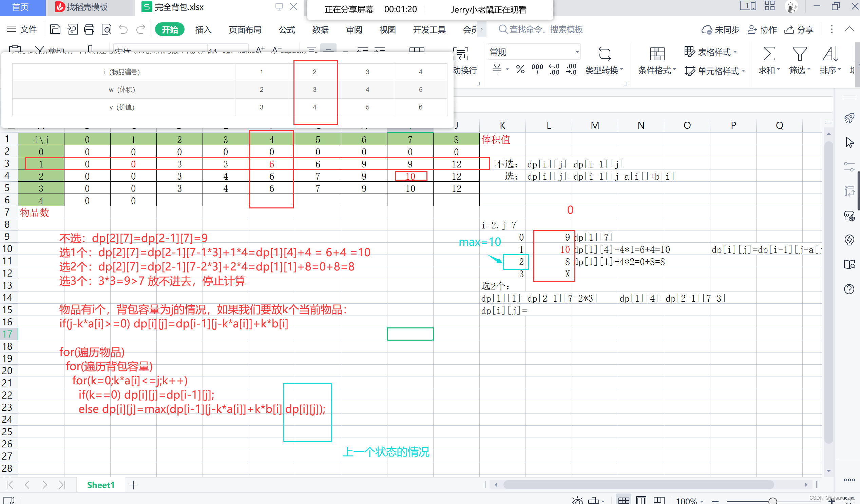Add a new sheet with the plus button
Viewport: 860px width, 504px height.
(133, 485)
